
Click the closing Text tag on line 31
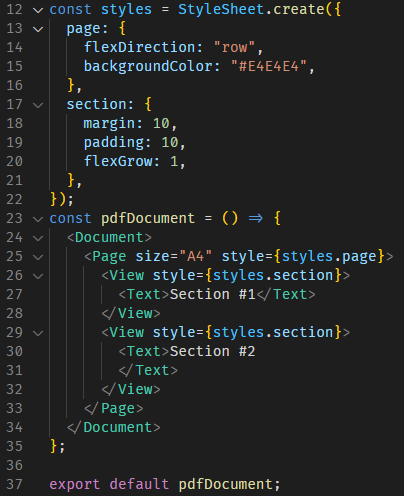pyautogui.click(x=148, y=370)
